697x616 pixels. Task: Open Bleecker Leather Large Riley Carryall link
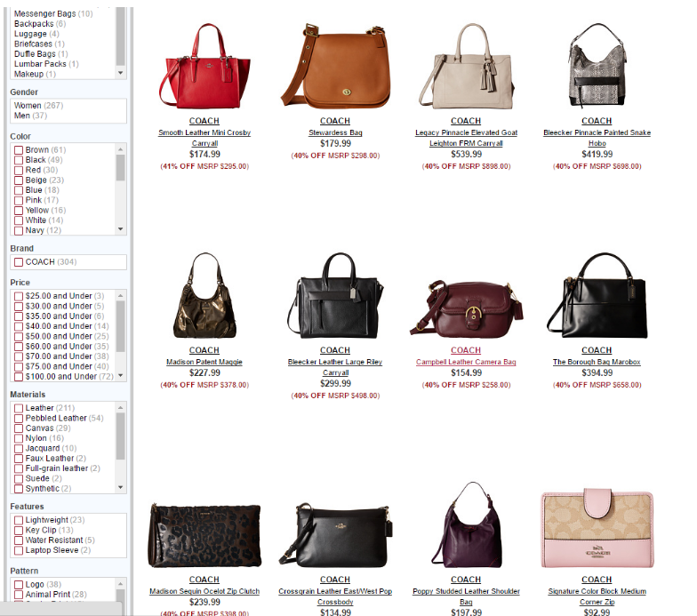335,367
